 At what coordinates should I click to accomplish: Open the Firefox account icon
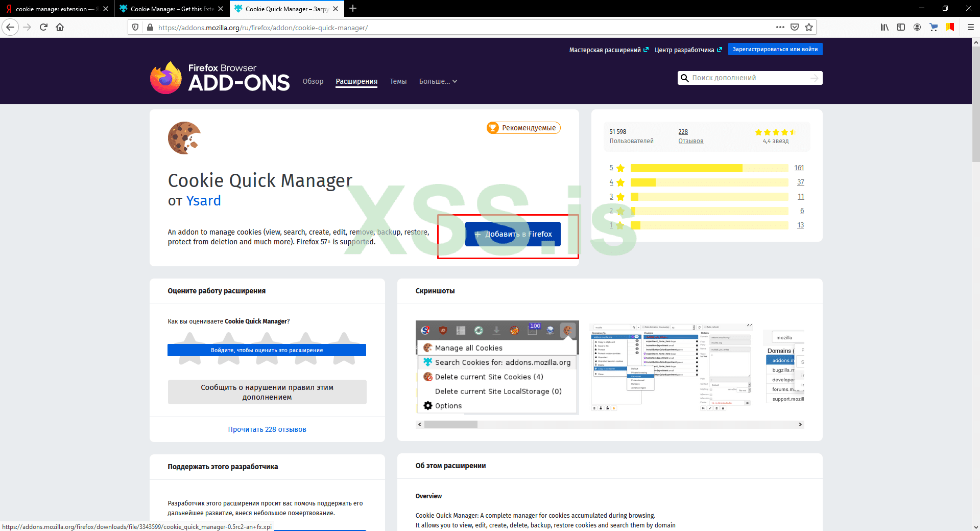[x=917, y=27]
